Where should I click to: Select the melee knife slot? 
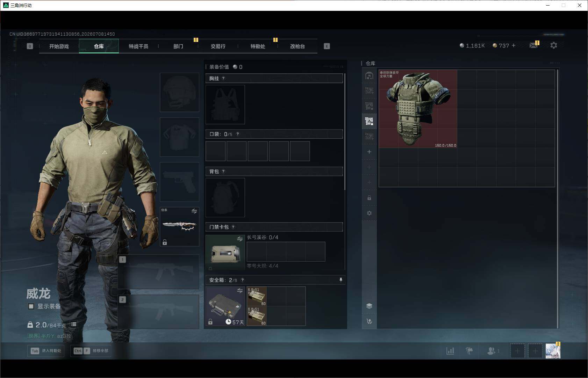pos(180,226)
